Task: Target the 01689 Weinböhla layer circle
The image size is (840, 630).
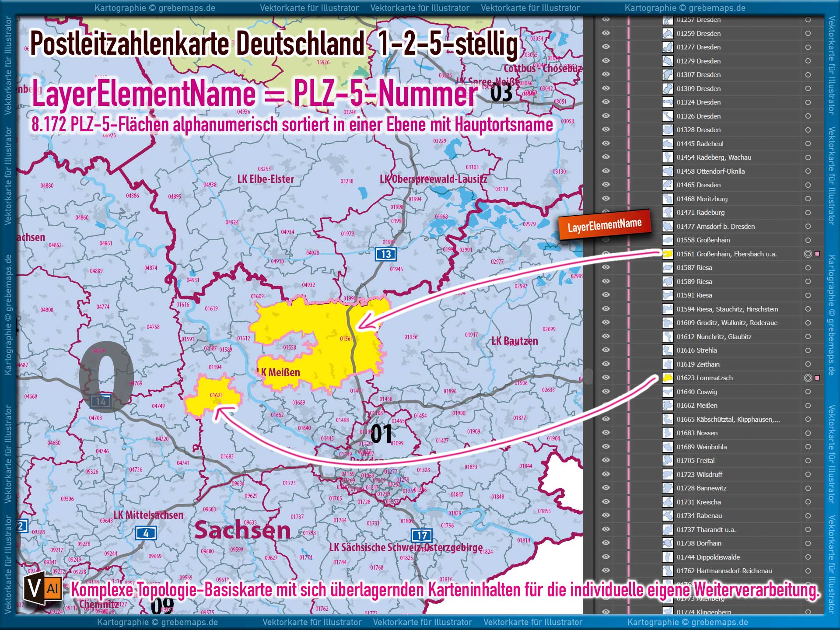Action: (808, 447)
